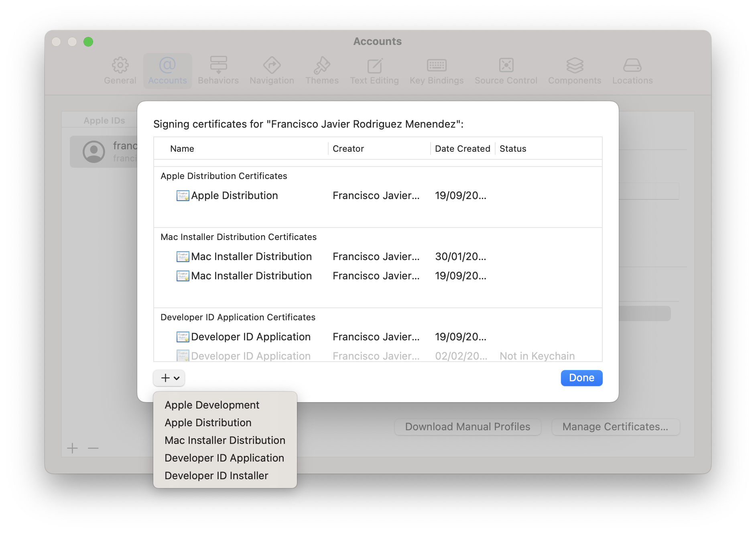756x533 pixels.
Task: Choose Developer ID Application from the popup menu
Action: point(224,458)
